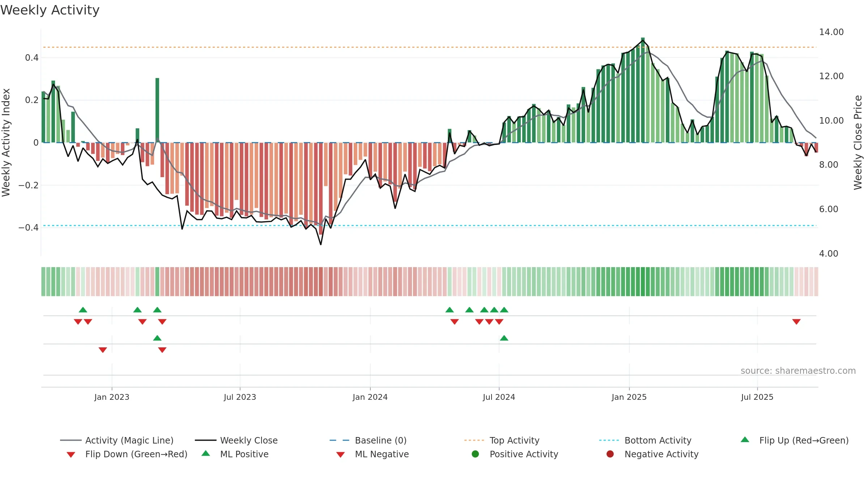Toggle the Bottom Activity legend entry

645,440
